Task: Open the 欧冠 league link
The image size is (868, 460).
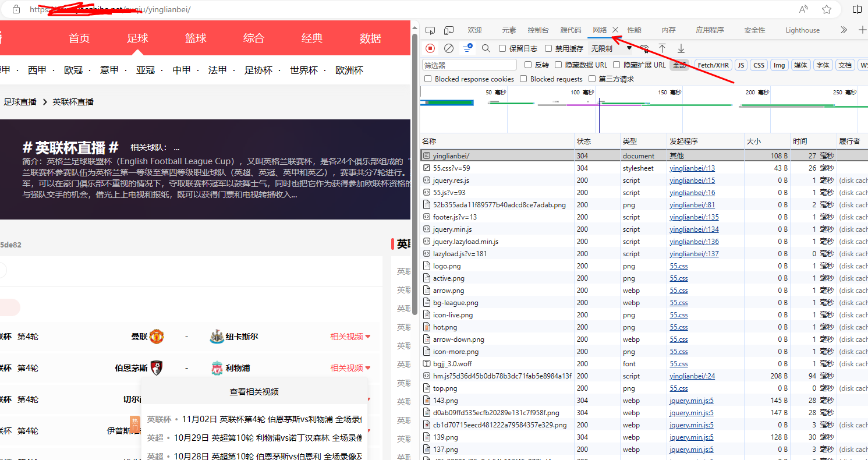Action: (73, 70)
